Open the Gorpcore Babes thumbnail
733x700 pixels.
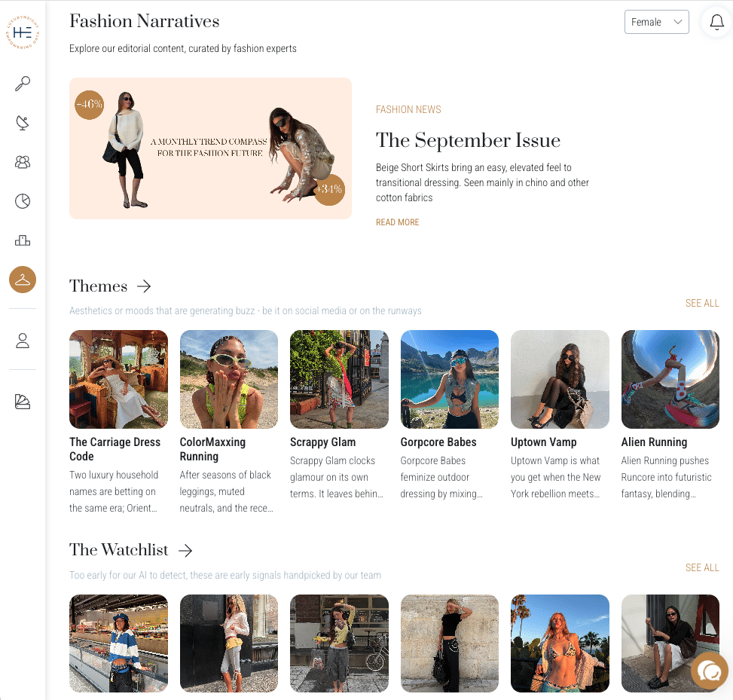[449, 379]
